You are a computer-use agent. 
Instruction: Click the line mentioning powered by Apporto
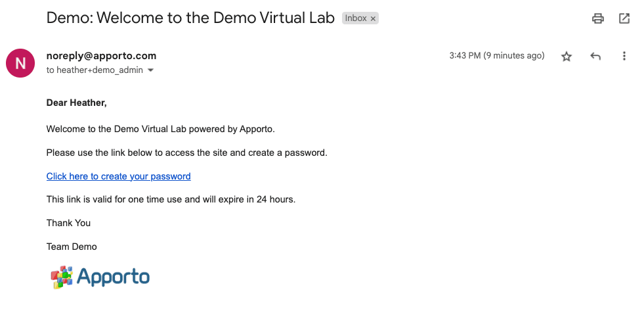(x=161, y=130)
